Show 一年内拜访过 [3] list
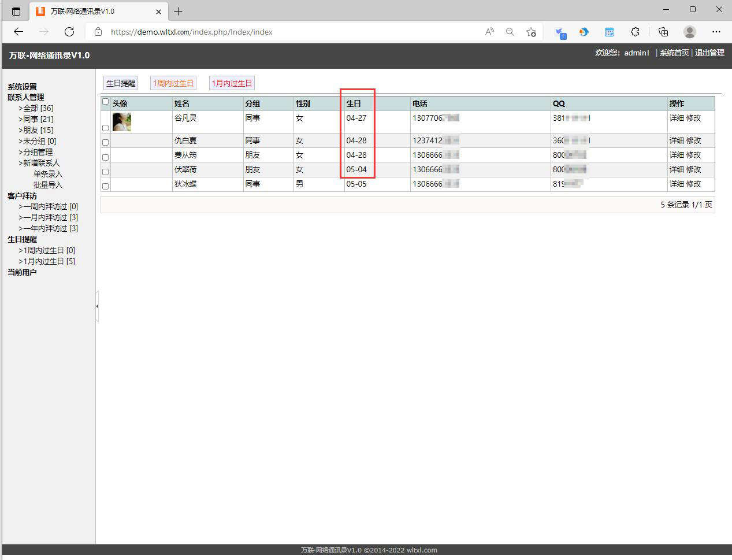This screenshot has height=560, width=732. click(x=49, y=228)
